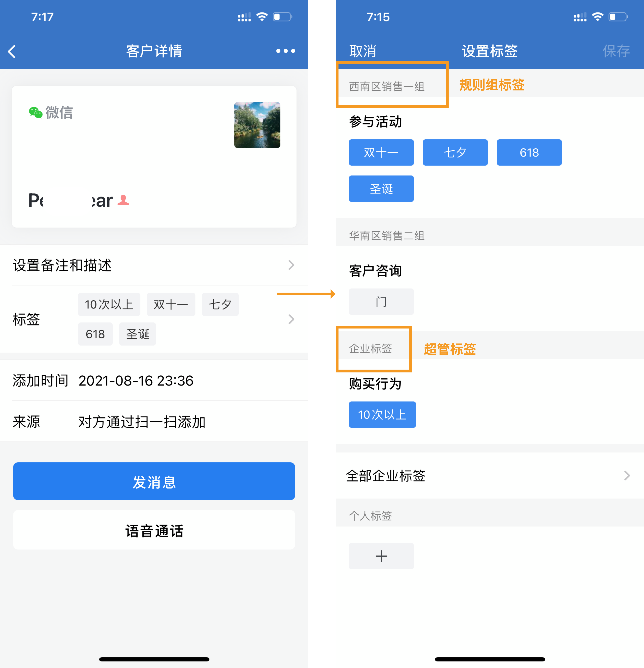The image size is (644, 668).
Task: Tap battery icon in right status bar
Action: point(618,17)
